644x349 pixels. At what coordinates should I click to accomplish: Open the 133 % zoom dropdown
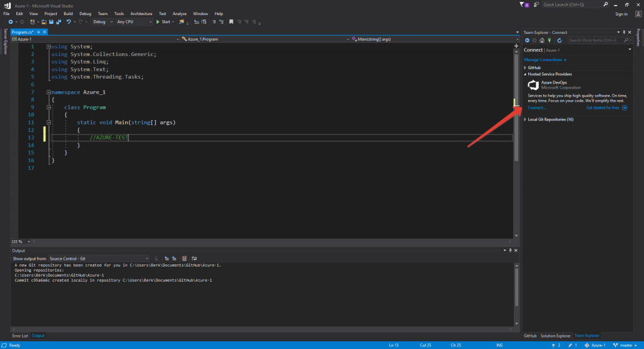[21, 242]
